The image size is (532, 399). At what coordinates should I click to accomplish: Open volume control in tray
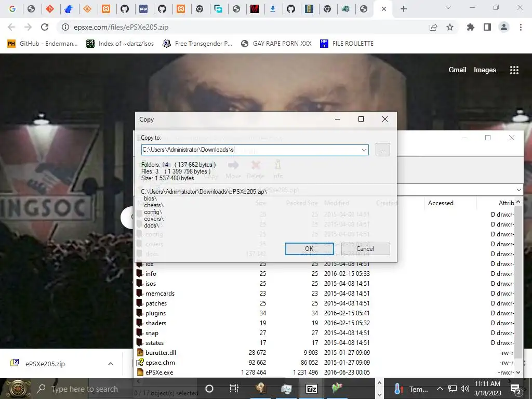[x=465, y=389]
